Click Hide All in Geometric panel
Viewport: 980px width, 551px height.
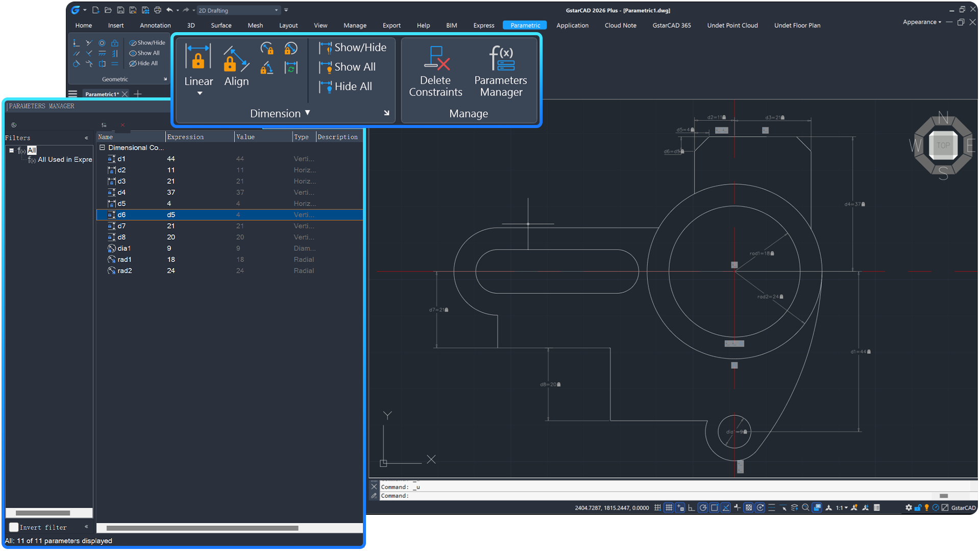(143, 63)
